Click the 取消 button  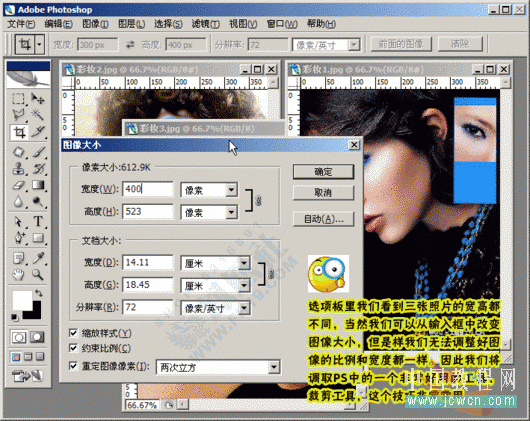[x=323, y=193]
